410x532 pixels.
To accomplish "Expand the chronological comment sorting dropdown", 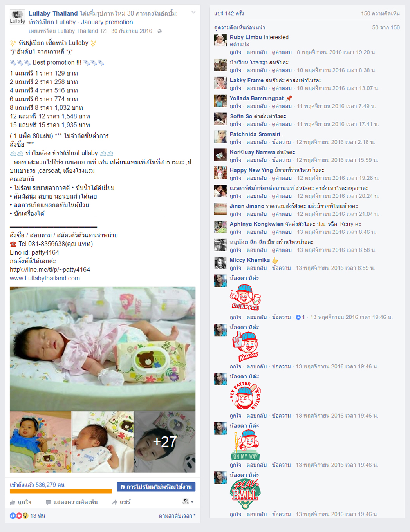I will [x=177, y=516].
